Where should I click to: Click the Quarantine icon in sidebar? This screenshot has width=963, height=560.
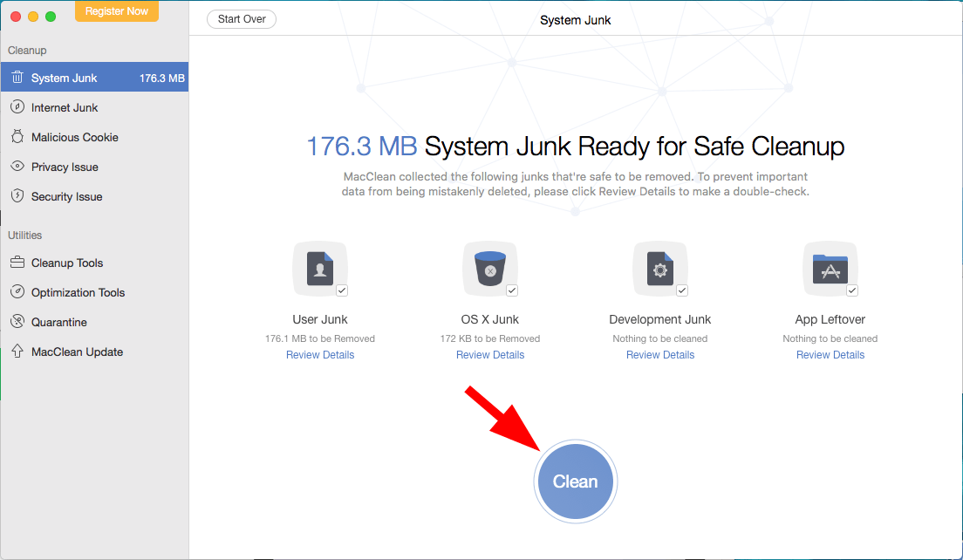coord(17,321)
